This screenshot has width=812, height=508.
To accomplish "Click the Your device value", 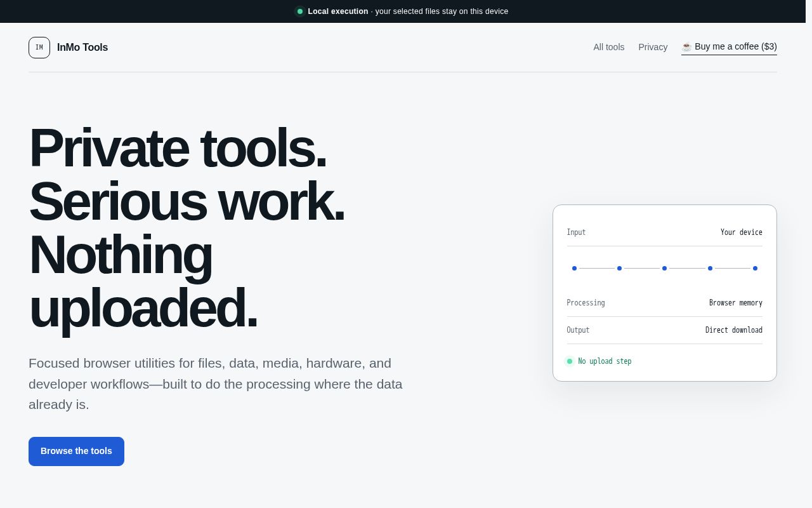I will tap(742, 232).
